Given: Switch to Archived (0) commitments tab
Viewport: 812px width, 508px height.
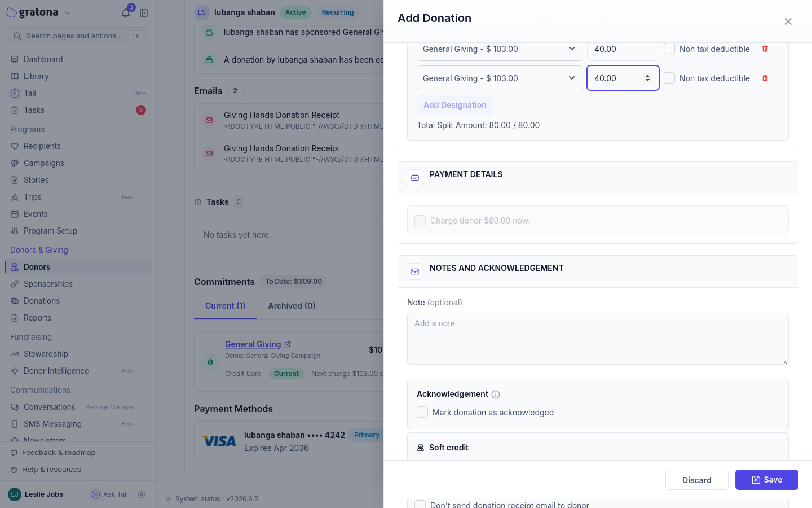Looking at the screenshot, I should 292,306.
